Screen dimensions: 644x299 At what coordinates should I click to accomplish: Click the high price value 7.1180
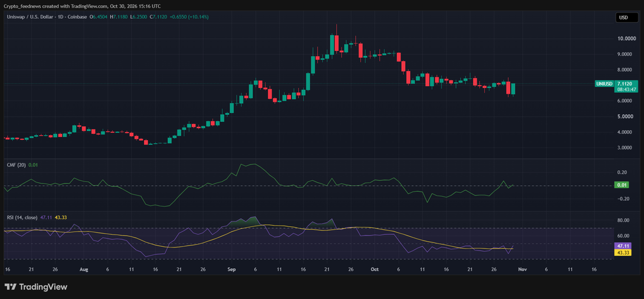pyautogui.click(x=120, y=17)
